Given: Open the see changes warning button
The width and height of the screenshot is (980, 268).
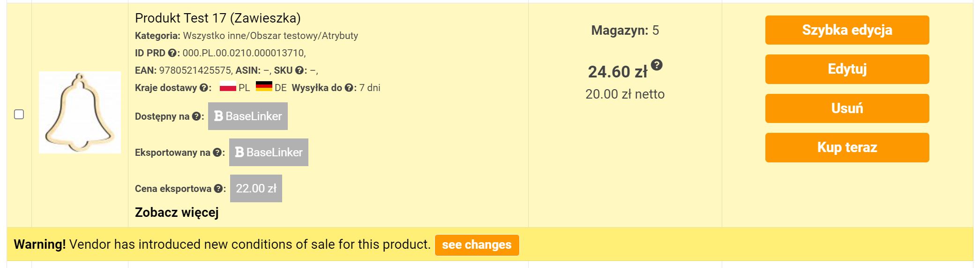Looking at the screenshot, I should coord(477,245).
